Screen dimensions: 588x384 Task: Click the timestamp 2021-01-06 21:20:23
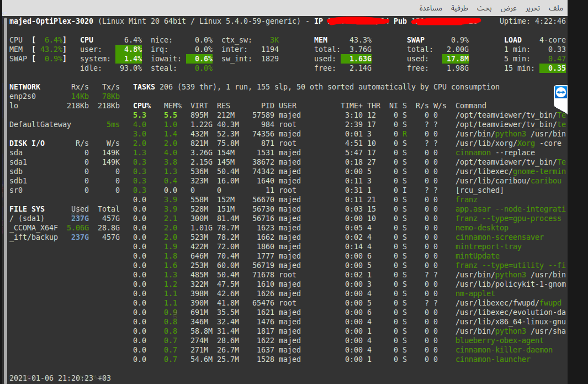(51, 378)
